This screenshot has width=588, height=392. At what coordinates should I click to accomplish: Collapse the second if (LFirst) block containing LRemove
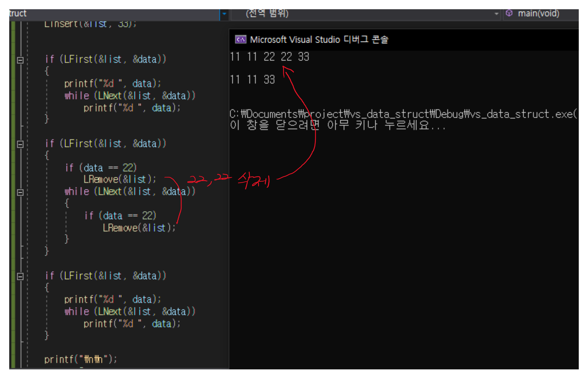(x=20, y=144)
